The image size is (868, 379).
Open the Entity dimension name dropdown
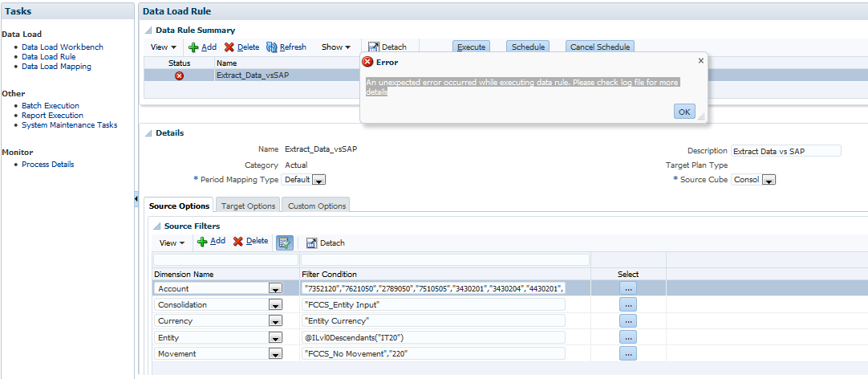click(275, 337)
